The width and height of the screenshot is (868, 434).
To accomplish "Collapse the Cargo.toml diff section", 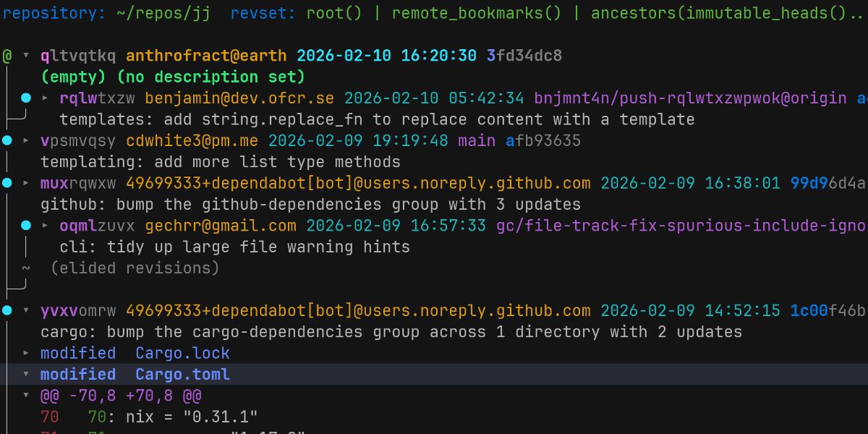I will click(26, 374).
